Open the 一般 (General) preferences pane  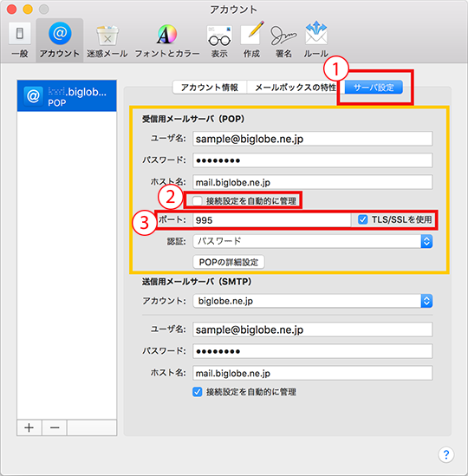[20, 40]
